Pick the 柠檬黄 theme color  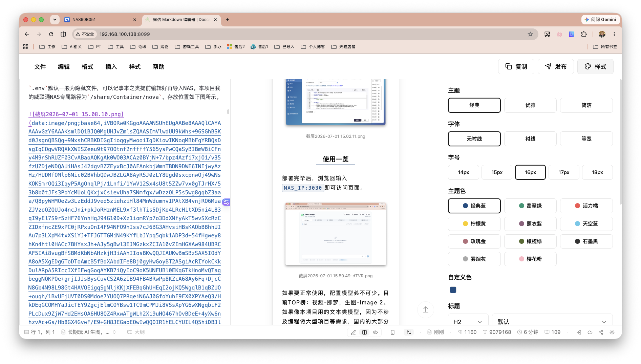[x=474, y=224]
